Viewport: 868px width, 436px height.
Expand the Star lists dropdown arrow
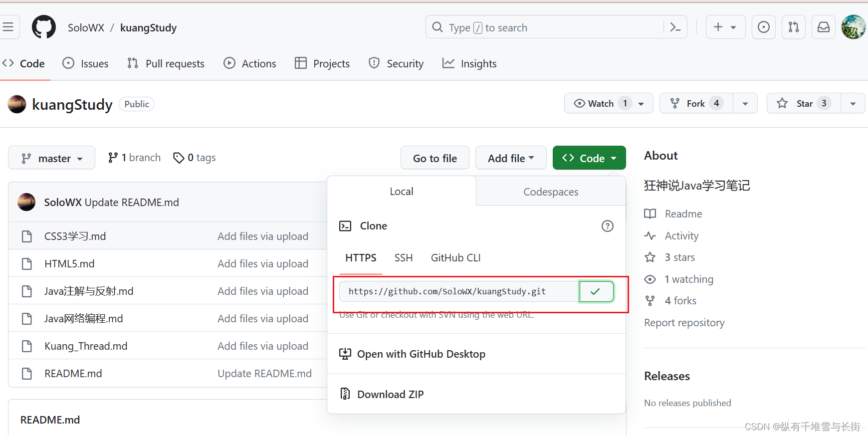[853, 104]
